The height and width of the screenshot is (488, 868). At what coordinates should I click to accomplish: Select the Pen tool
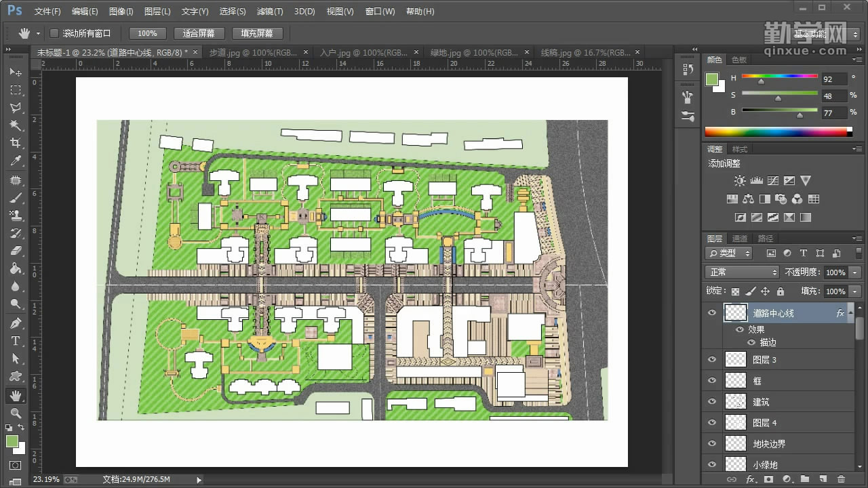pos(15,323)
